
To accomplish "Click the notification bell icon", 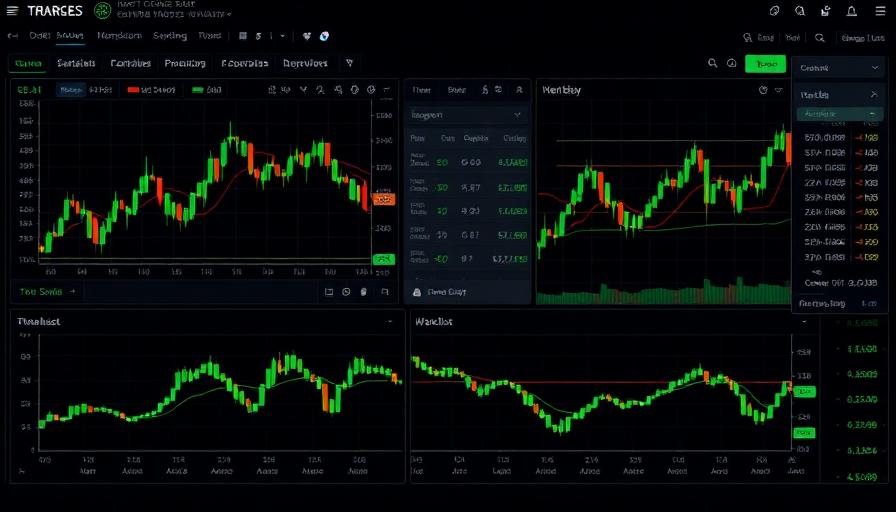I will coord(852,11).
